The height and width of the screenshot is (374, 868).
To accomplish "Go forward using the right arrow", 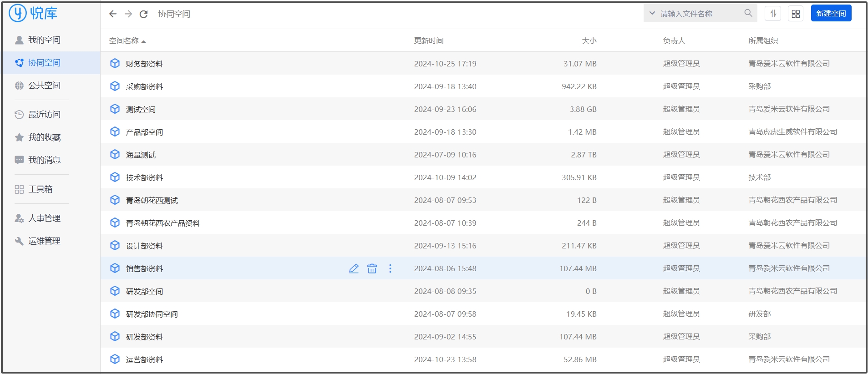I will (x=128, y=14).
